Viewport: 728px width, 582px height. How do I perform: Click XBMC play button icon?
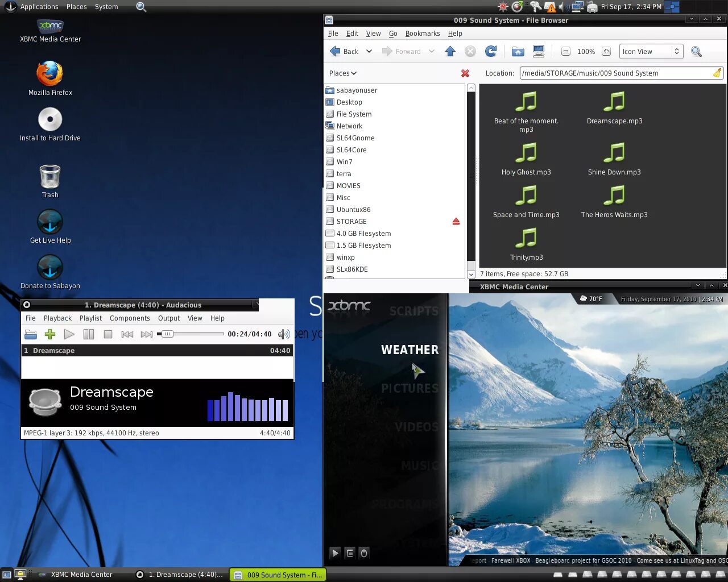(335, 552)
